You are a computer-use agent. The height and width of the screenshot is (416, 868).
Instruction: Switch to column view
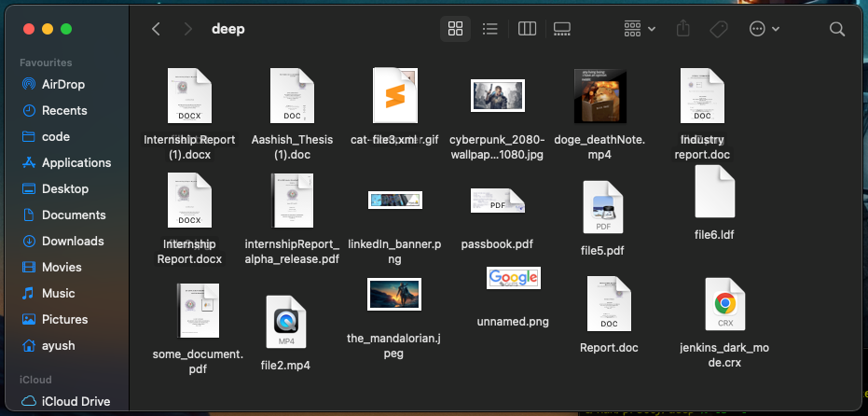click(527, 29)
